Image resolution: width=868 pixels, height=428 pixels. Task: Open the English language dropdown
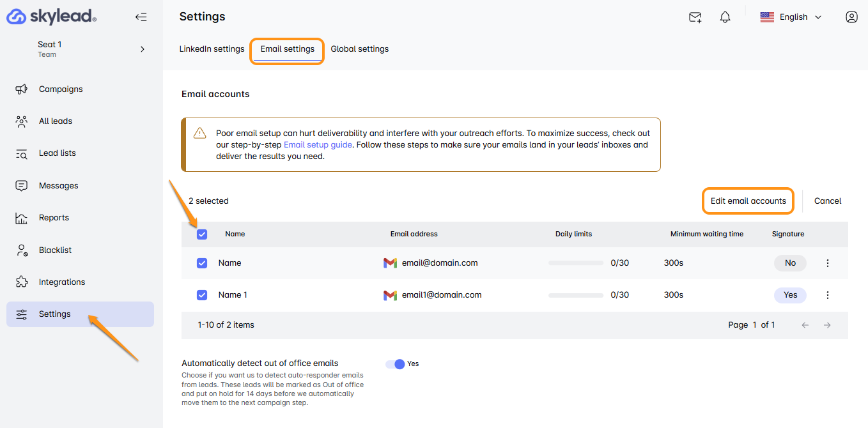(791, 17)
